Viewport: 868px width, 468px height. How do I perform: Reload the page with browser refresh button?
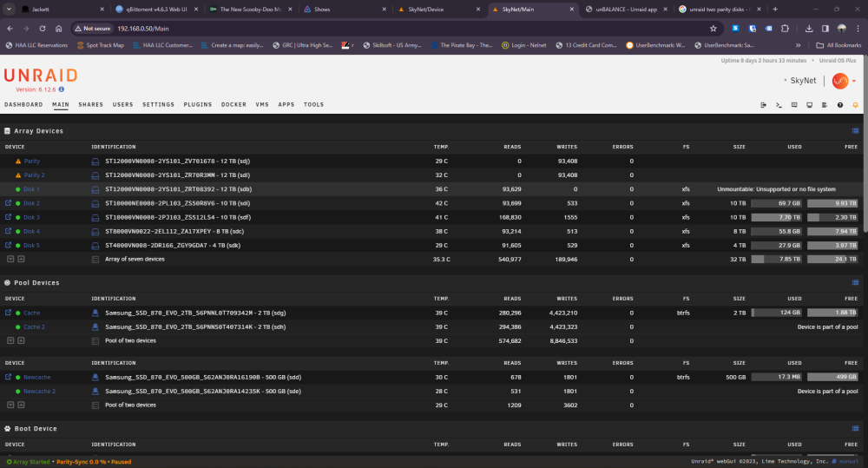[42, 29]
